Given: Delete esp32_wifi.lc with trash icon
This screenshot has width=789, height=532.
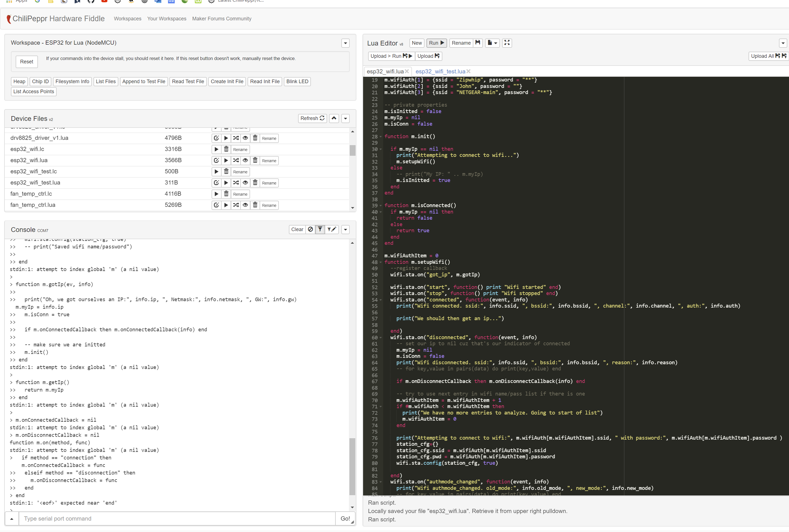Looking at the screenshot, I should point(226,149).
